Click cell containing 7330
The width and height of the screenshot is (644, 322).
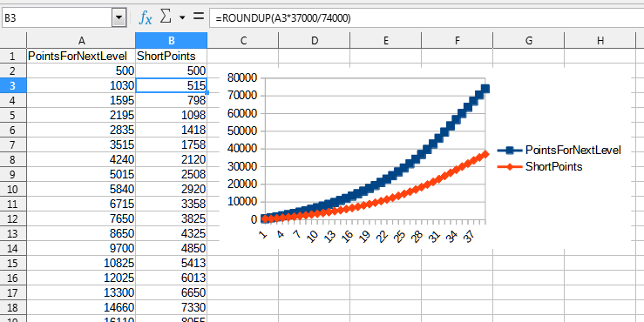(172, 307)
